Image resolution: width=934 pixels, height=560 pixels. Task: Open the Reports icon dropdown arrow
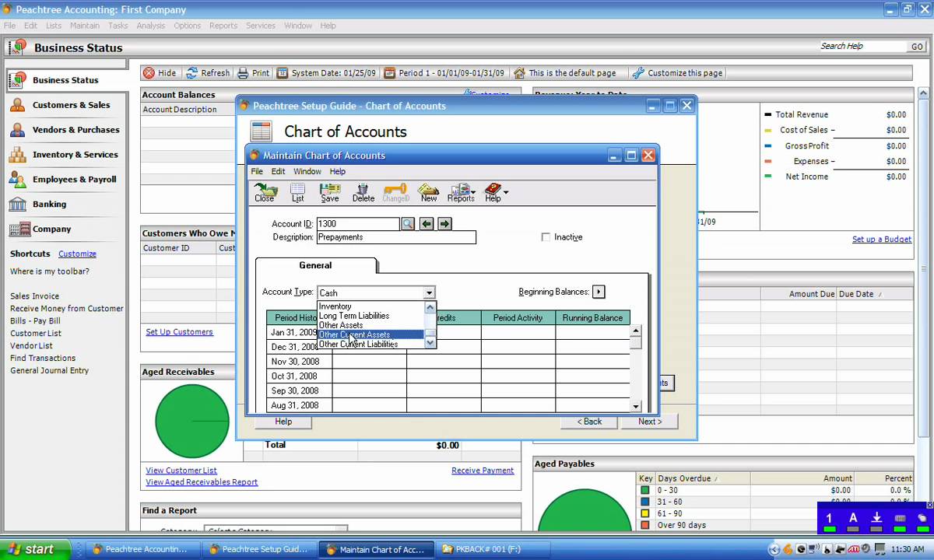point(473,192)
